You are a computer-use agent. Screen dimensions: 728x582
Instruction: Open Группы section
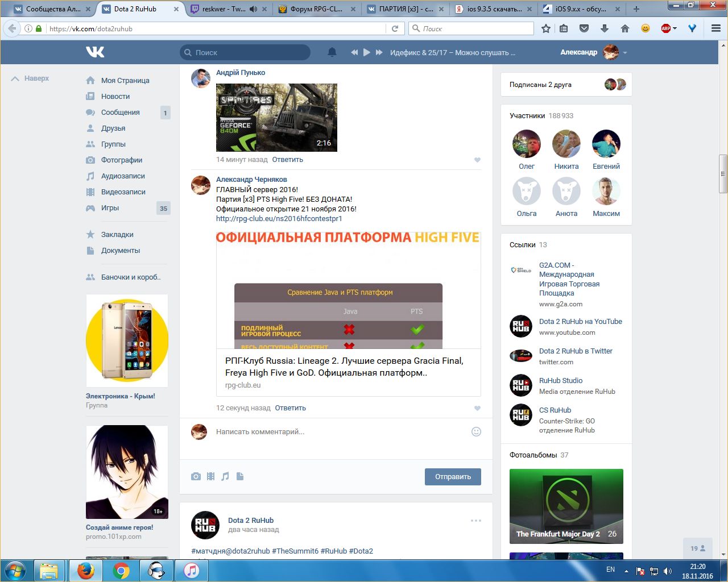tap(113, 144)
